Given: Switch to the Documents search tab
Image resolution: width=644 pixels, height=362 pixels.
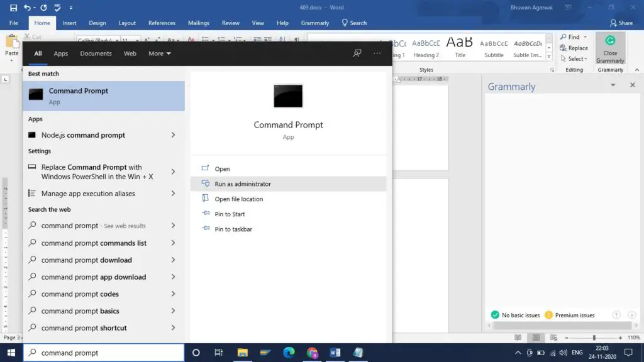Looking at the screenshot, I should 96,53.
